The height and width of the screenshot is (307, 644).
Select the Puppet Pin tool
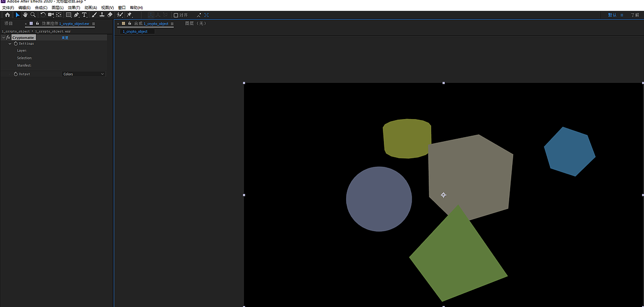129,15
